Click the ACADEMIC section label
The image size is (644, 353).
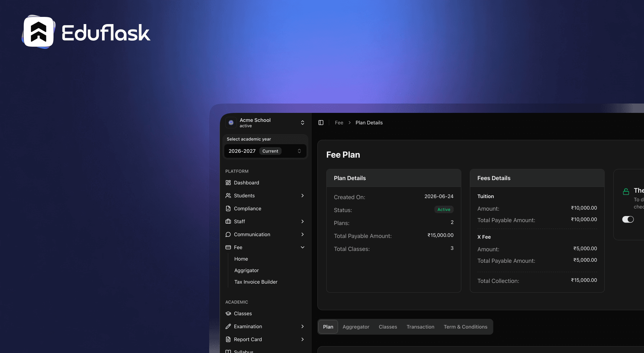click(236, 302)
